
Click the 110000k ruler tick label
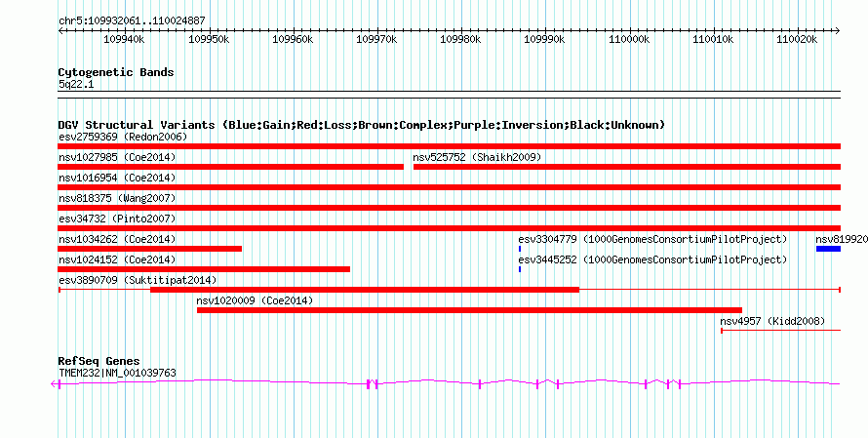(629, 40)
